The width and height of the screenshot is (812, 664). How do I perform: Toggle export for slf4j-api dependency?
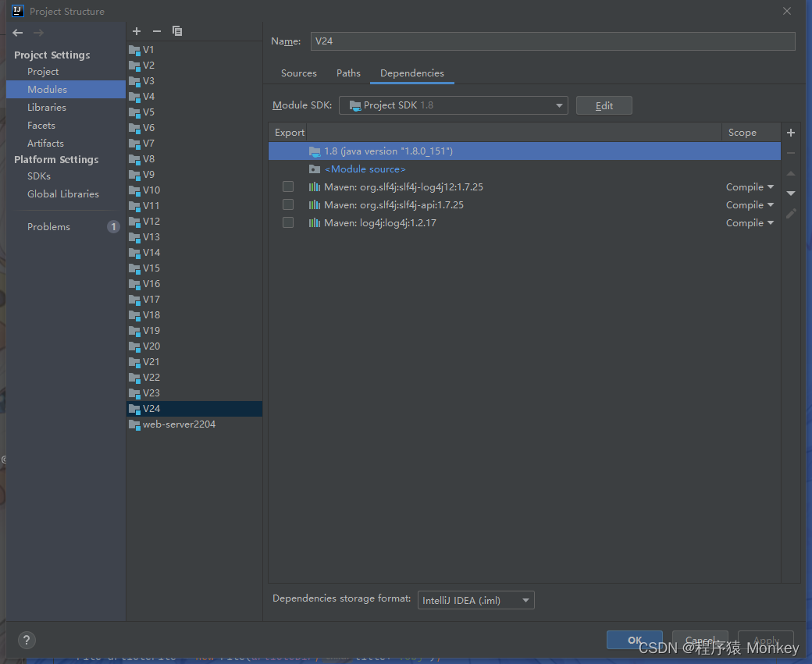coord(288,204)
